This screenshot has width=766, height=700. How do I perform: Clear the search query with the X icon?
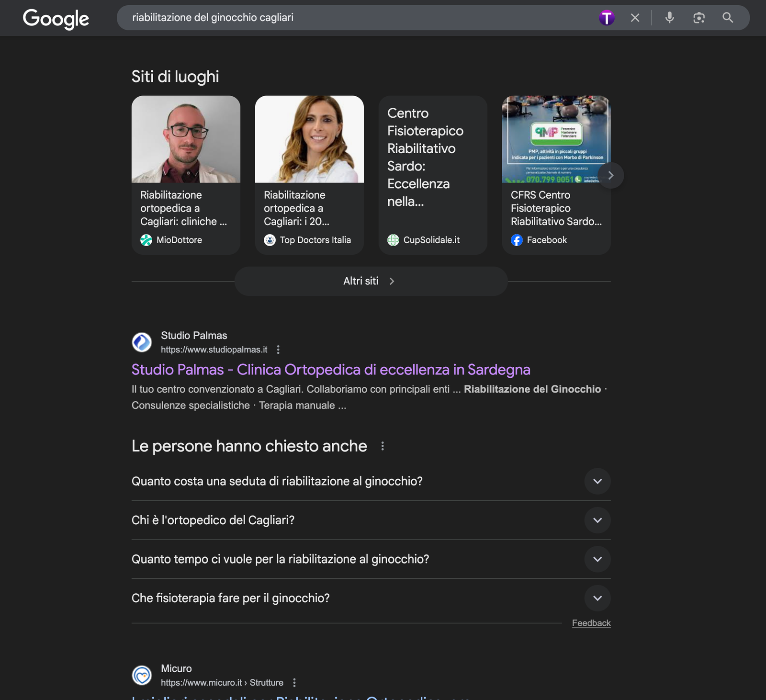[634, 18]
